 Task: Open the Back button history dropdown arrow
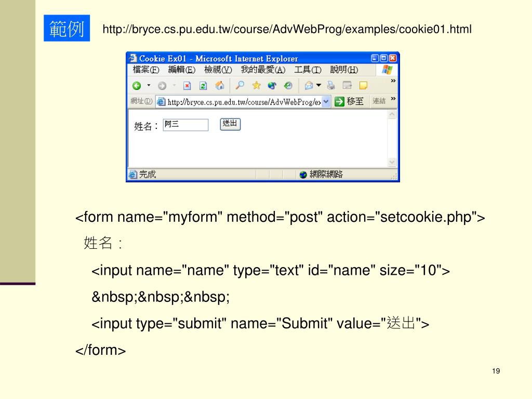pos(149,85)
